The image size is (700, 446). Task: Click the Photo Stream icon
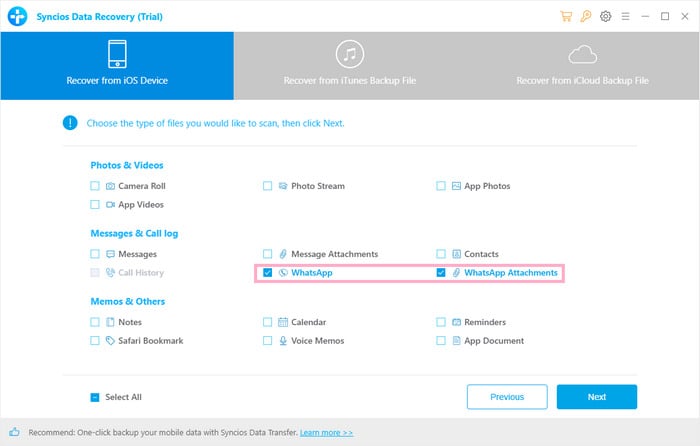(x=283, y=186)
